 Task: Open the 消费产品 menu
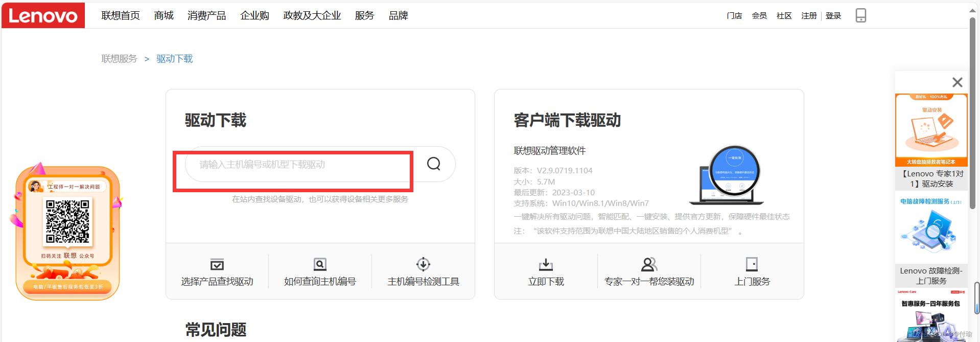[206, 16]
